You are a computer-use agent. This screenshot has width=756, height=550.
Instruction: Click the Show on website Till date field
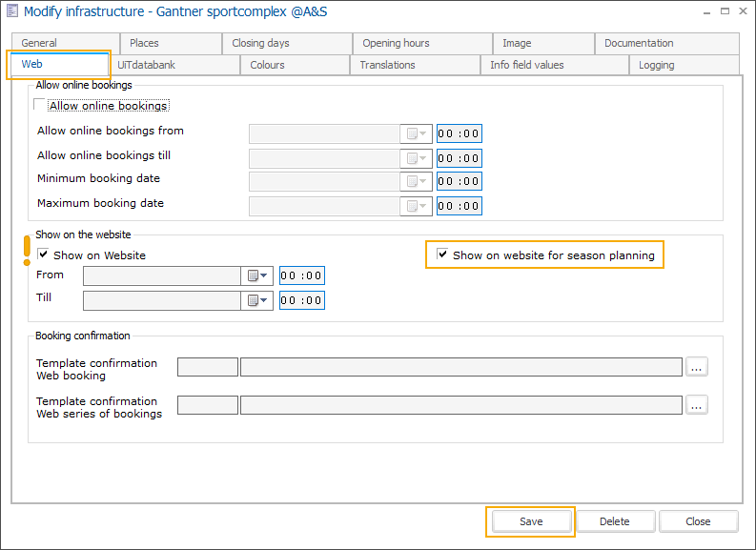coord(162,300)
